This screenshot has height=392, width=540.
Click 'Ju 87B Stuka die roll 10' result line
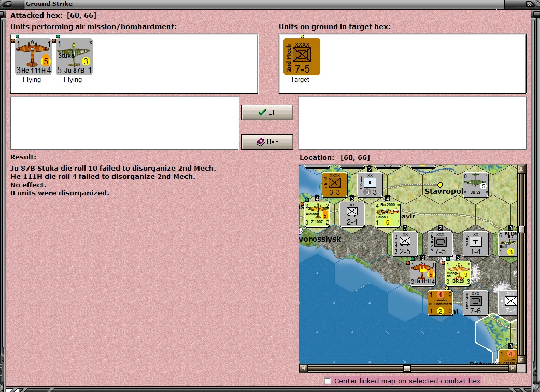point(113,168)
